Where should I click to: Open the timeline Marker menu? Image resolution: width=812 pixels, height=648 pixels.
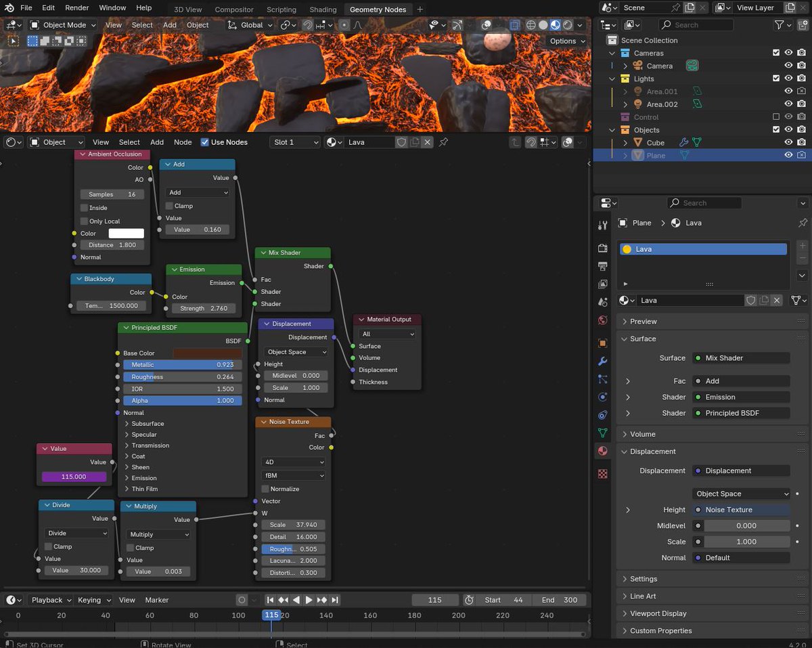157,600
